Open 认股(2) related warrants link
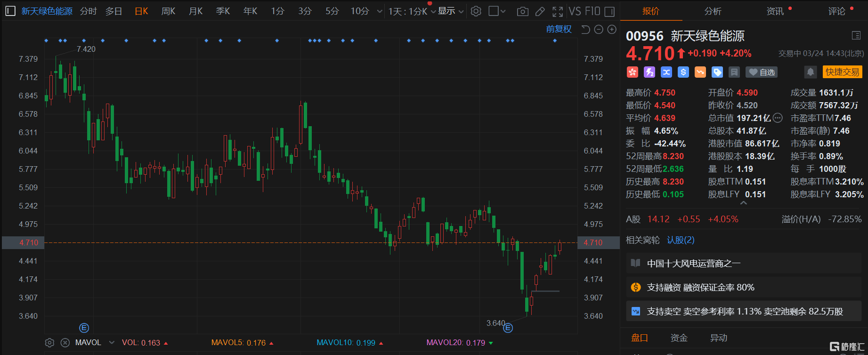The image size is (868, 355). tap(681, 240)
